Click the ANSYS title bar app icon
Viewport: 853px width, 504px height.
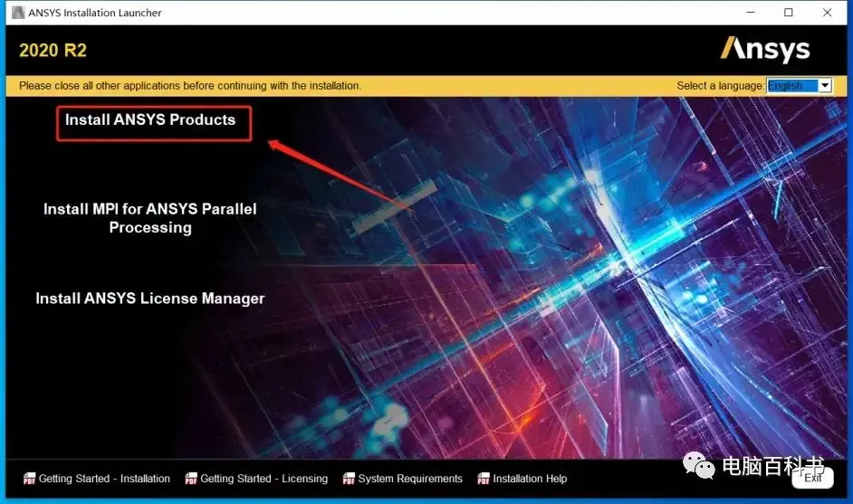(18, 12)
